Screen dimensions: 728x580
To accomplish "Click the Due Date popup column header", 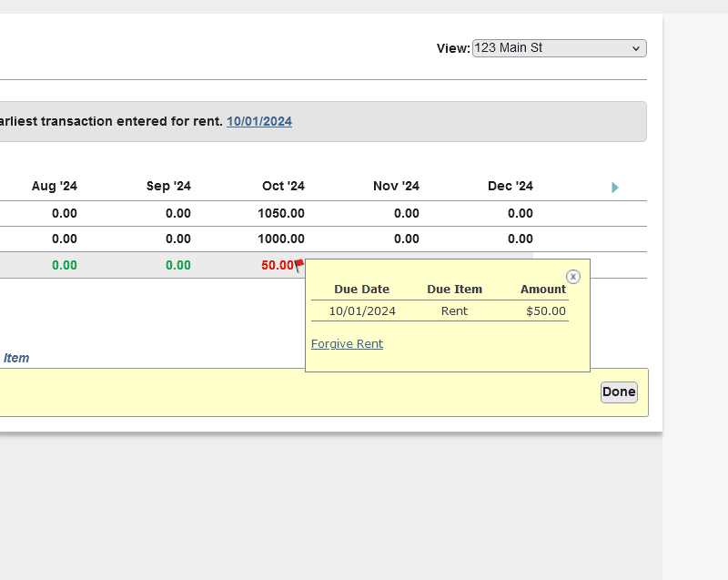I will [x=361, y=289].
